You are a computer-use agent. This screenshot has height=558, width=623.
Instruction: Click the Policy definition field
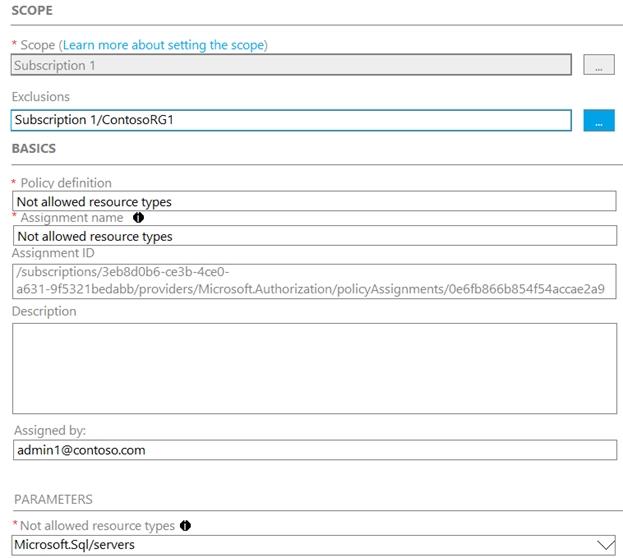point(314,201)
